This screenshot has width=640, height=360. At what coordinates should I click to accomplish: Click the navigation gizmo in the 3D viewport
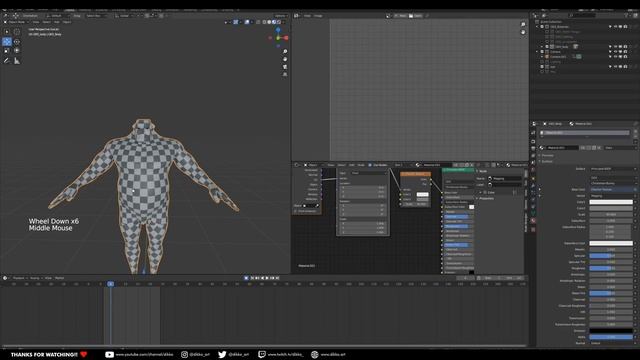(x=278, y=38)
